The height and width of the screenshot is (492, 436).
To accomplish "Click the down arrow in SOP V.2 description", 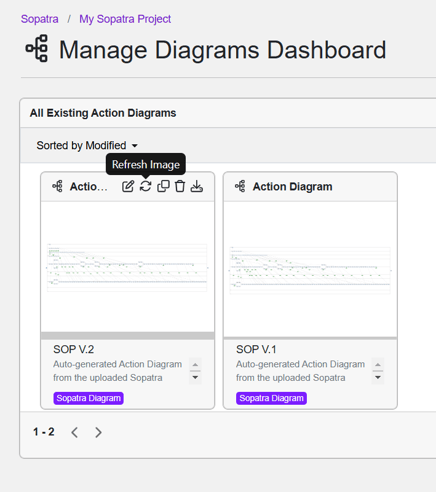I will 195,377.
